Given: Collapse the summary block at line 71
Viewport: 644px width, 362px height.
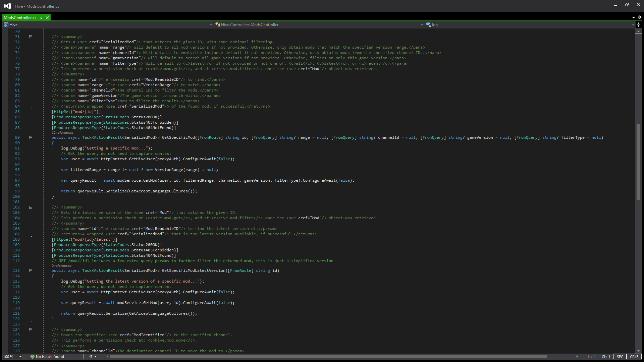Looking at the screenshot, I should pos(31,37).
